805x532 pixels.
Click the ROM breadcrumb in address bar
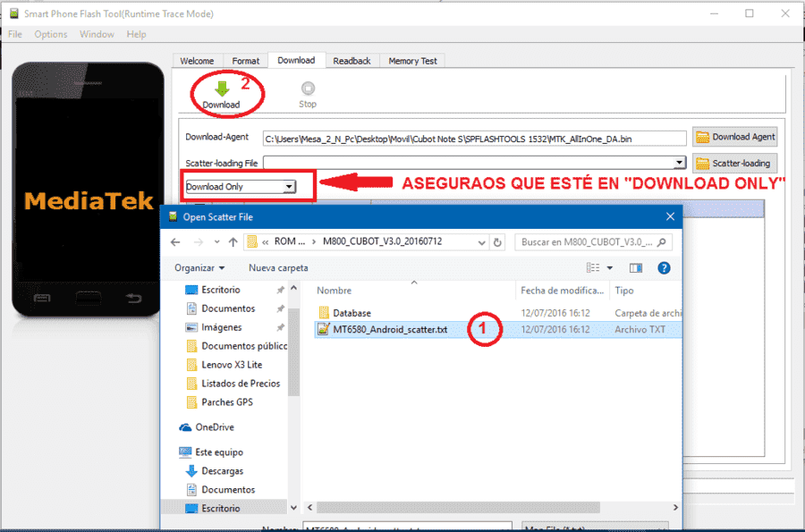pos(290,241)
